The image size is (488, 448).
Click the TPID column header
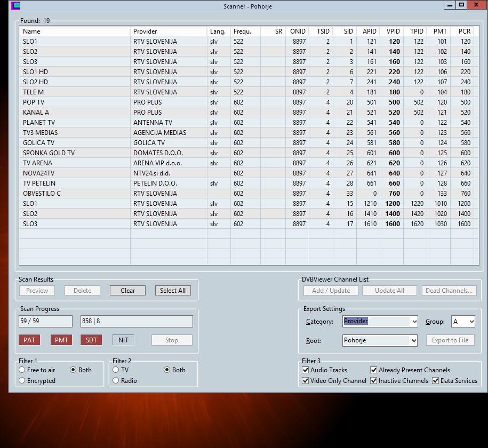[x=415, y=31]
